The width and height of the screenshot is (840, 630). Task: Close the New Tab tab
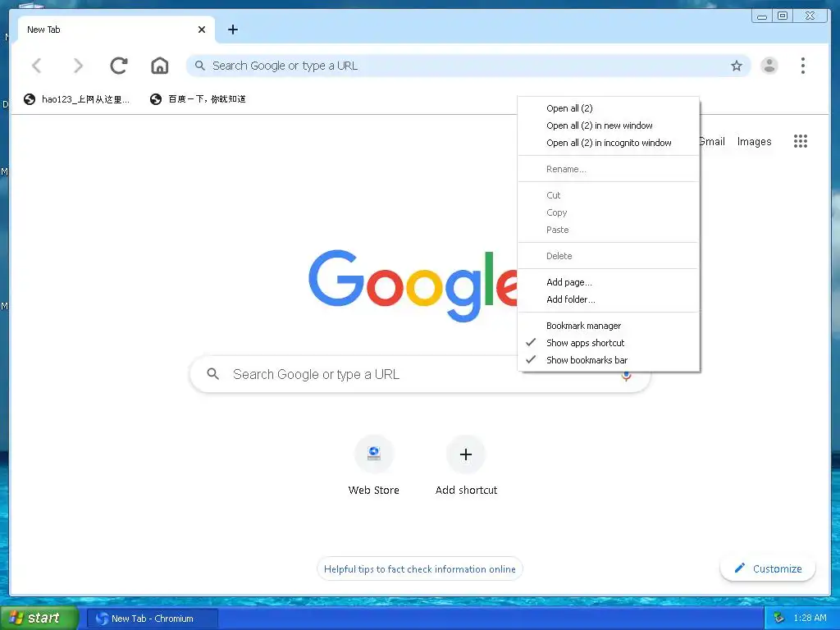point(202,30)
